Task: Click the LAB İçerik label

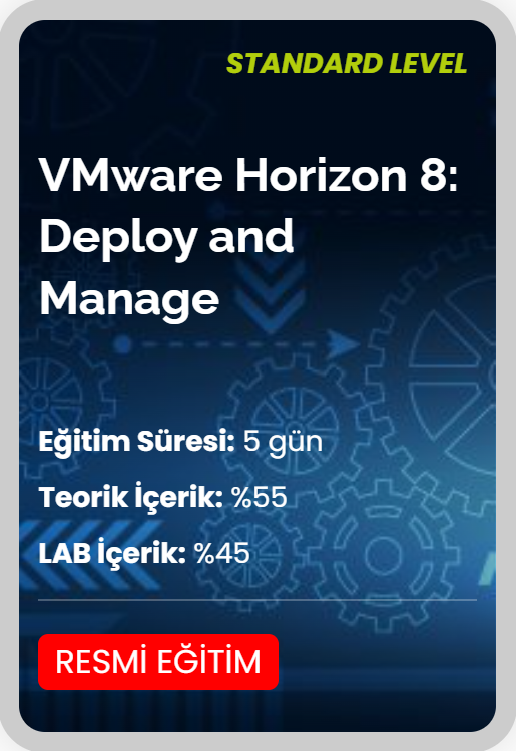Action: [112, 553]
